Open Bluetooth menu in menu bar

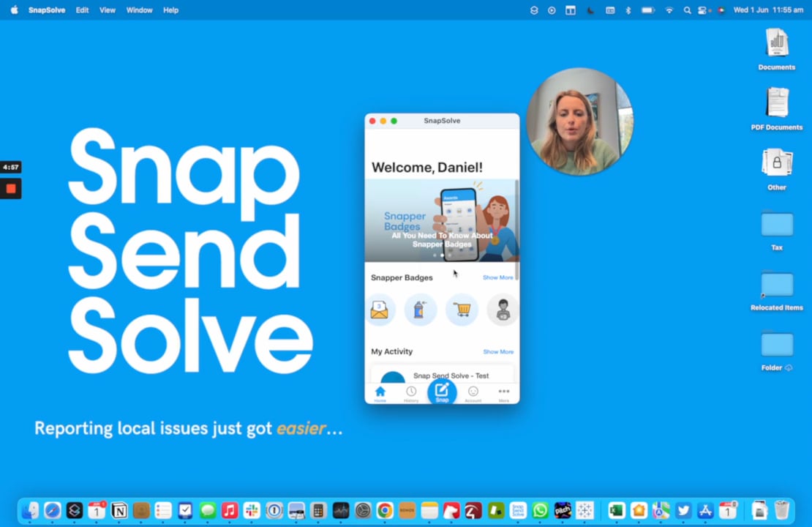[628, 10]
